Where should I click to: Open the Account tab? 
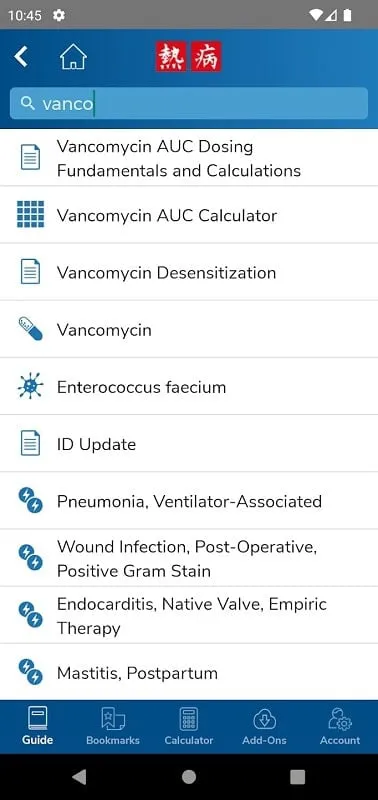pos(340,727)
